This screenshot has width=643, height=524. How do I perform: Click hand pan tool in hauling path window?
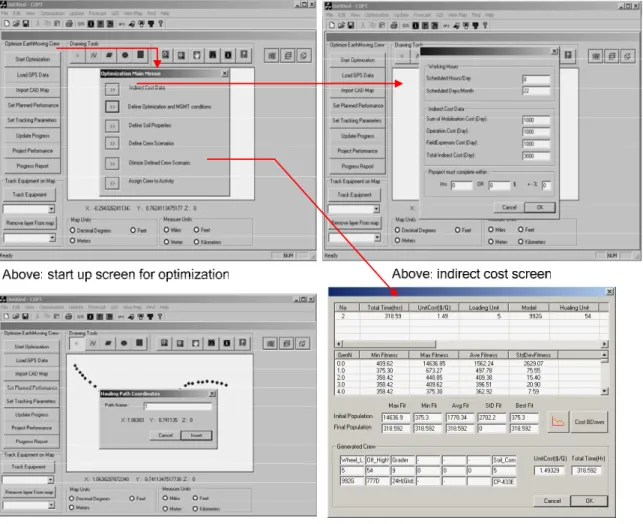(196, 343)
